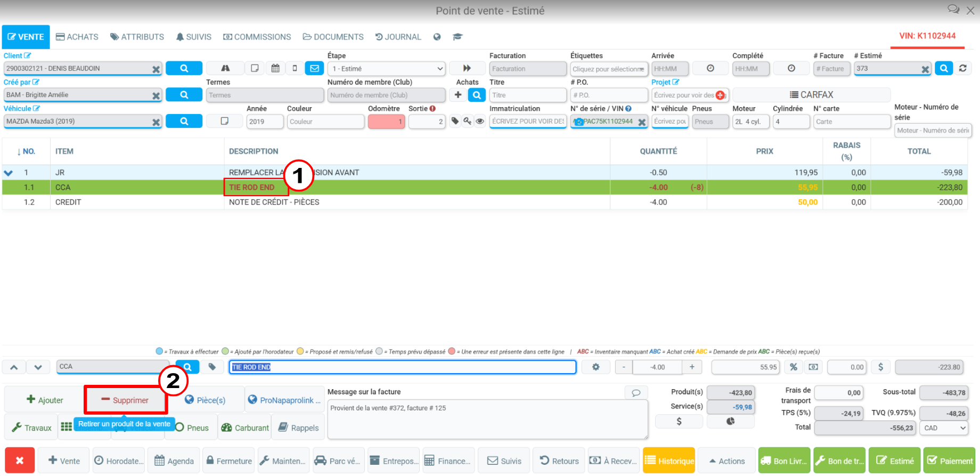The height and width of the screenshot is (476, 980).
Task: Click the mobile phone icon in the client row
Action: [x=295, y=68]
